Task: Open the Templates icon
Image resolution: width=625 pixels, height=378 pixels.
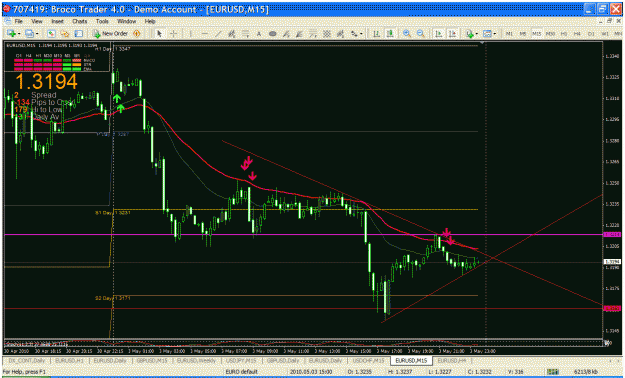Action: 487,34
